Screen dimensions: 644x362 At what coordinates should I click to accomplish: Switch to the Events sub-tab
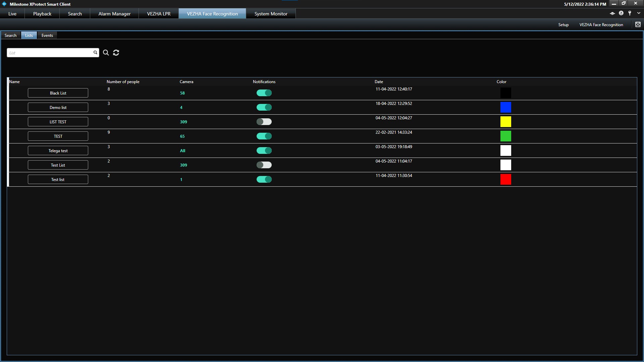point(47,35)
